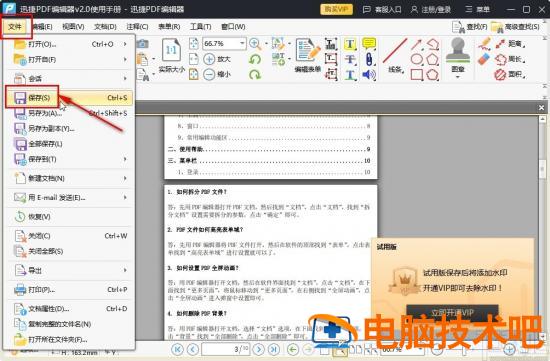Go to first page in navigation bar

[x=177, y=349]
